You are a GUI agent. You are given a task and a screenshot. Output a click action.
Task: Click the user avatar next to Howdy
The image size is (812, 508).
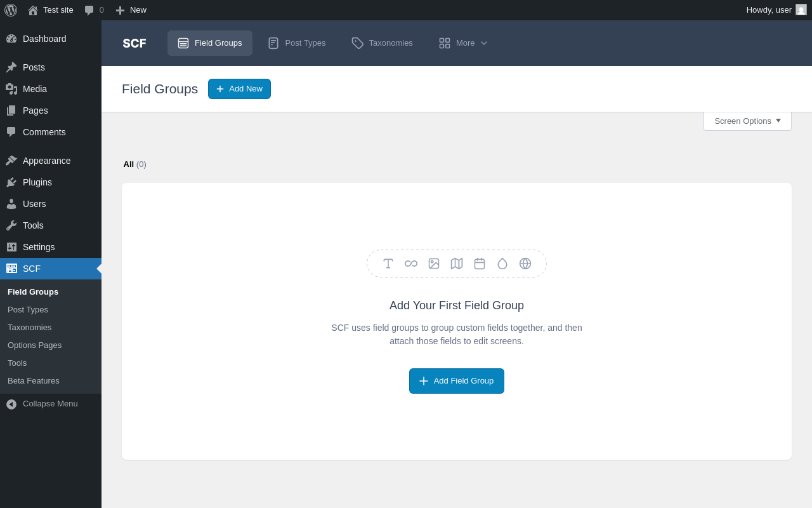[801, 10]
